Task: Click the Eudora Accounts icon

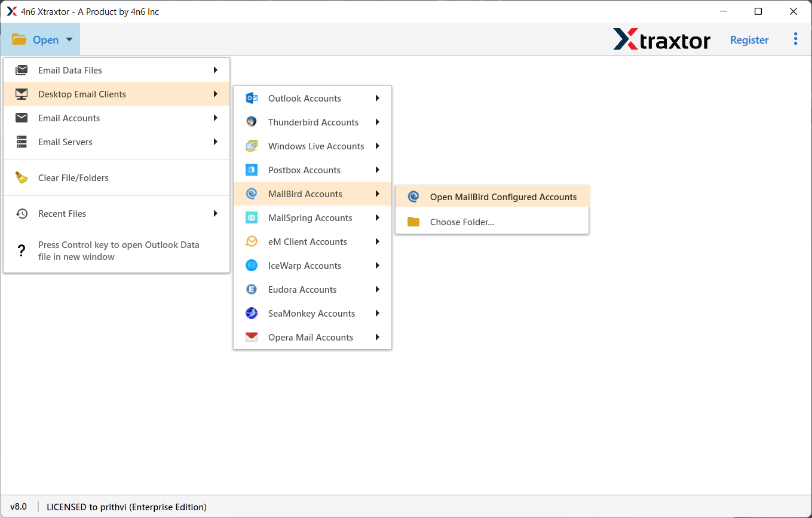Action: tap(252, 290)
